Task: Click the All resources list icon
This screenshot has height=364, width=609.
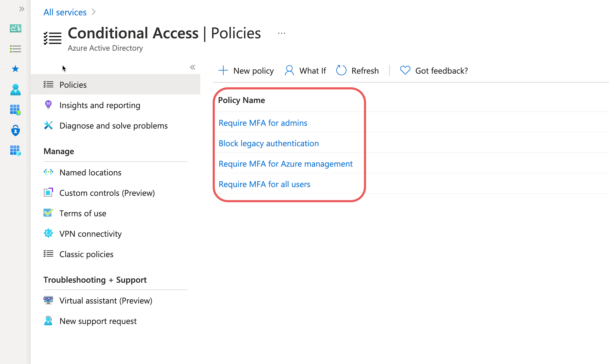Action: pos(15,49)
